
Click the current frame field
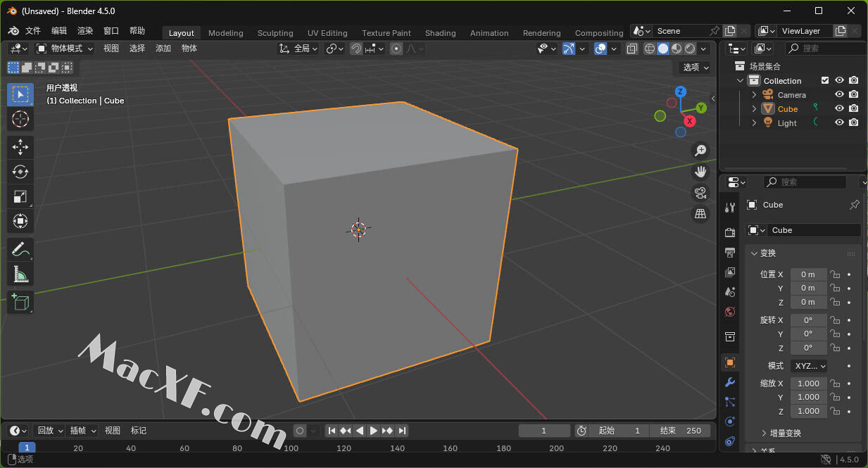pyautogui.click(x=544, y=431)
